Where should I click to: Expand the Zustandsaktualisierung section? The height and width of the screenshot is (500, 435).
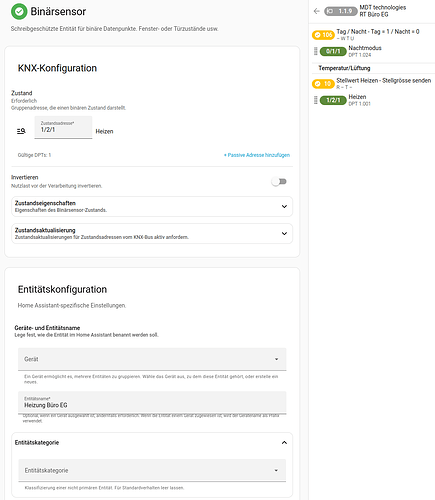(x=152, y=233)
